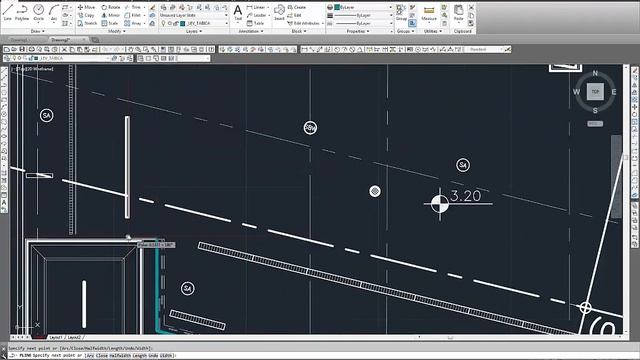Click the Array tool
Screen dimensions: 640x360
(133, 23)
